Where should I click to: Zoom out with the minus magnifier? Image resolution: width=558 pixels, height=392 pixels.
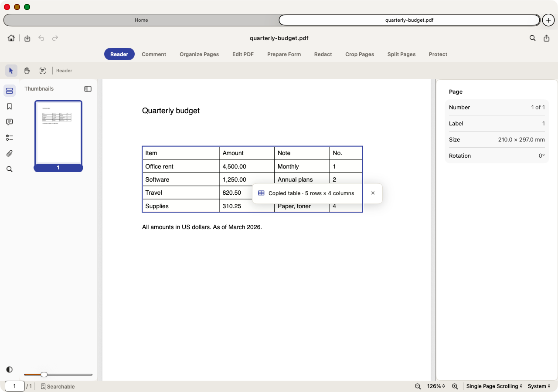pos(418,386)
